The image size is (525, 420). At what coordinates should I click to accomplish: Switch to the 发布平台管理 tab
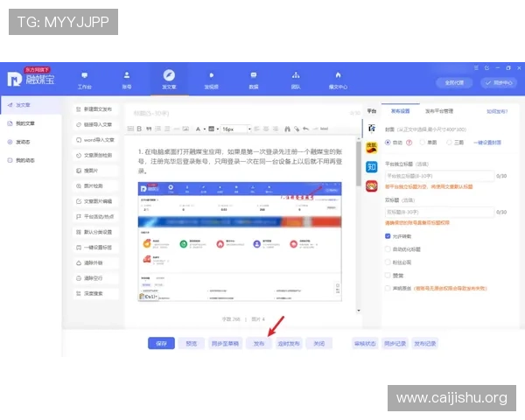point(439,111)
